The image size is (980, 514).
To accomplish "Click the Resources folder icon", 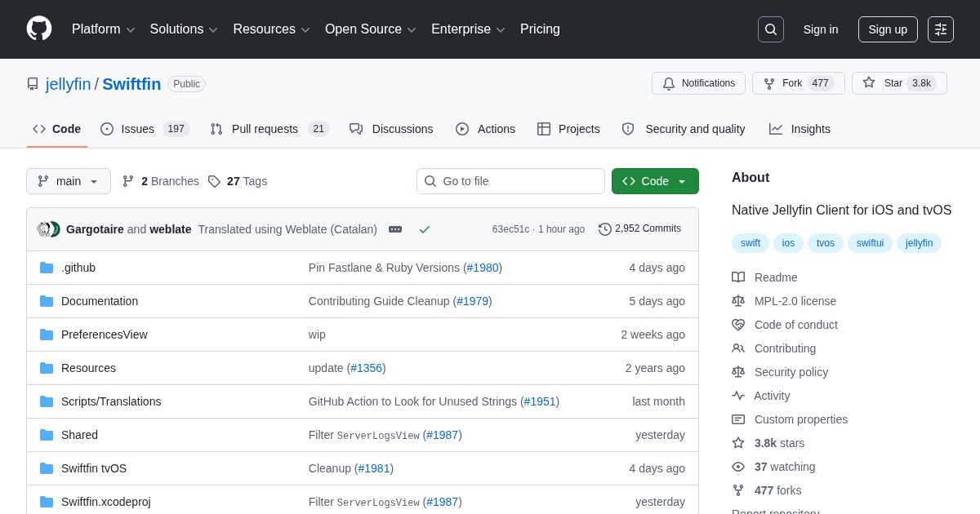I will click(x=47, y=368).
